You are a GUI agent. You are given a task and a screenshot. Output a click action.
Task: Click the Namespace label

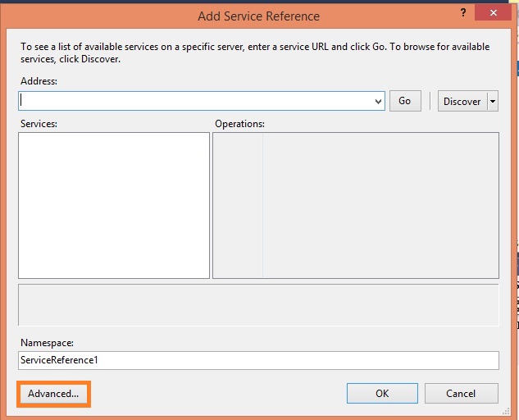tap(46, 342)
